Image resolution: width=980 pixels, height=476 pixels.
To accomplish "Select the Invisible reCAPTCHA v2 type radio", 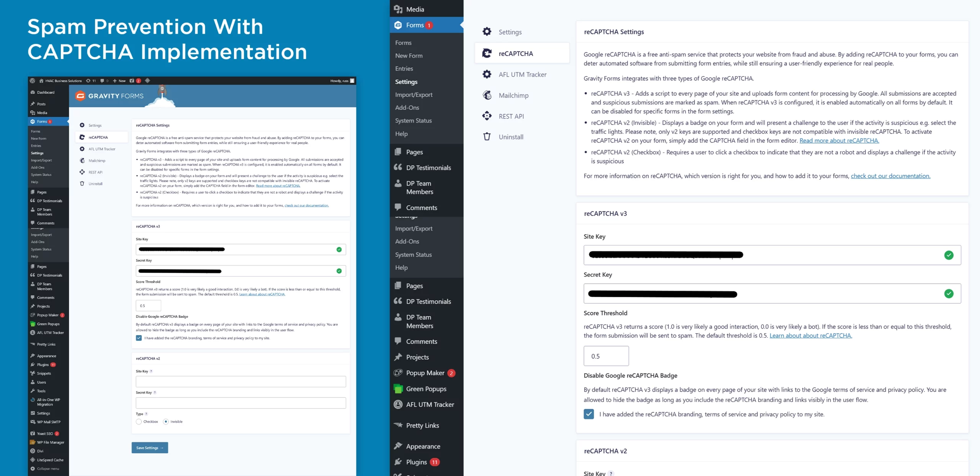I will 166,422.
